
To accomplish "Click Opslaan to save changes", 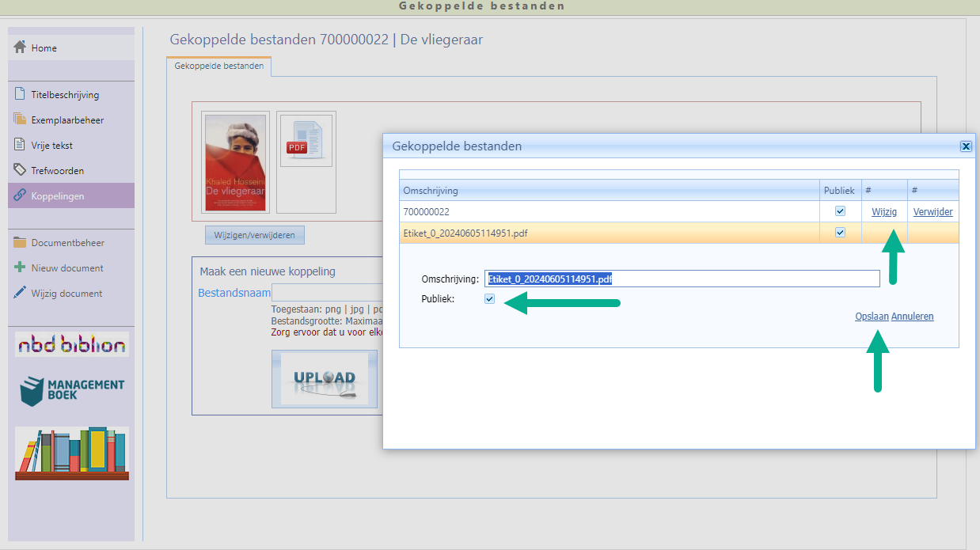I will point(872,317).
